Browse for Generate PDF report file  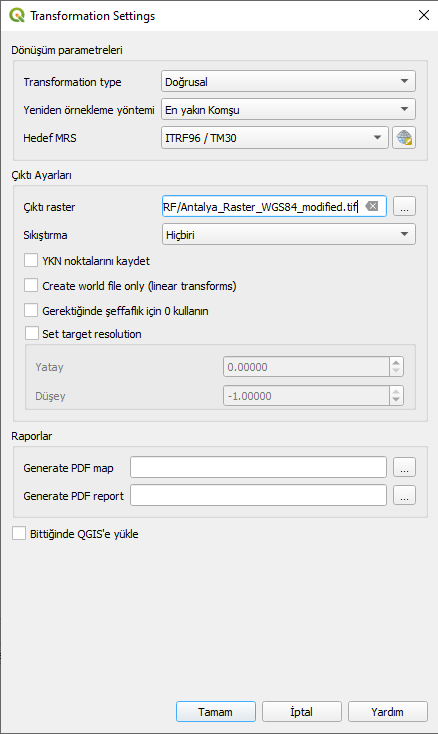[404, 495]
